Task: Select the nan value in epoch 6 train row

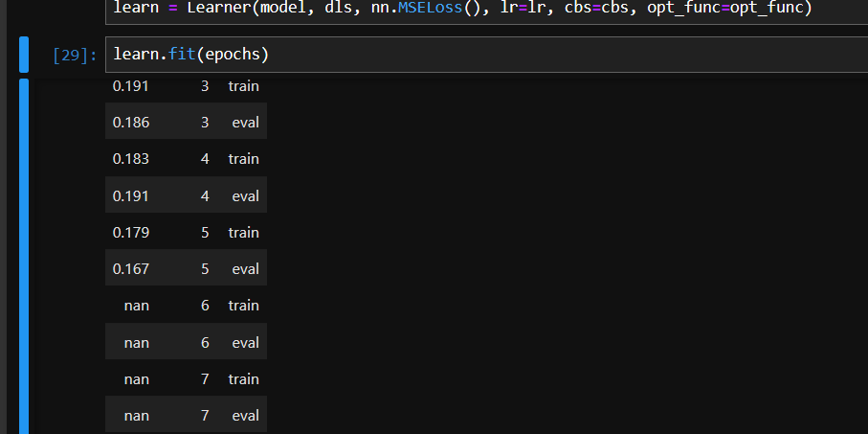Action: (137, 306)
